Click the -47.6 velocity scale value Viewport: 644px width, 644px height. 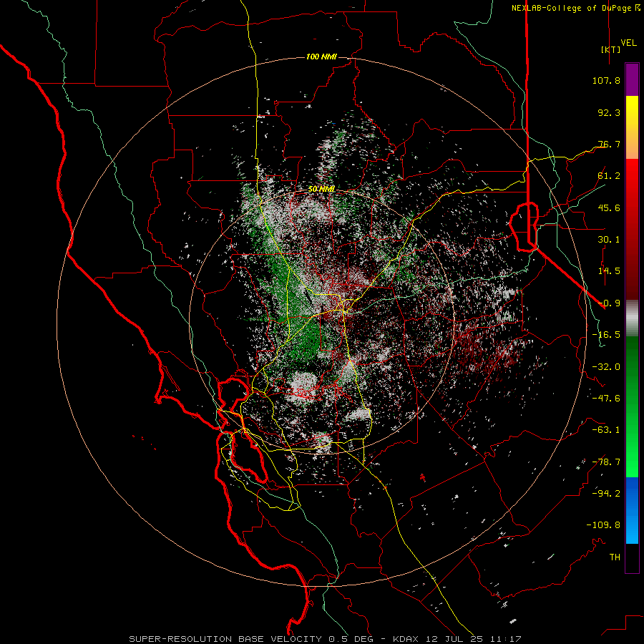(x=606, y=399)
